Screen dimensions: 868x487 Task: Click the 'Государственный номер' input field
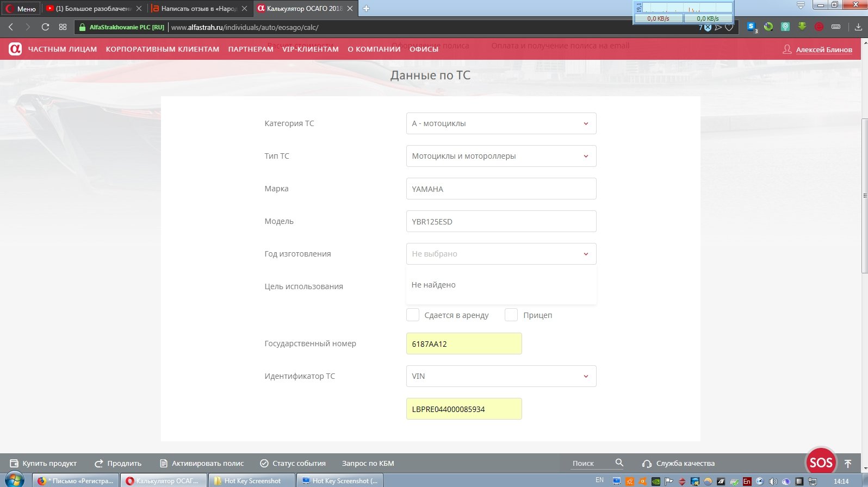click(463, 344)
